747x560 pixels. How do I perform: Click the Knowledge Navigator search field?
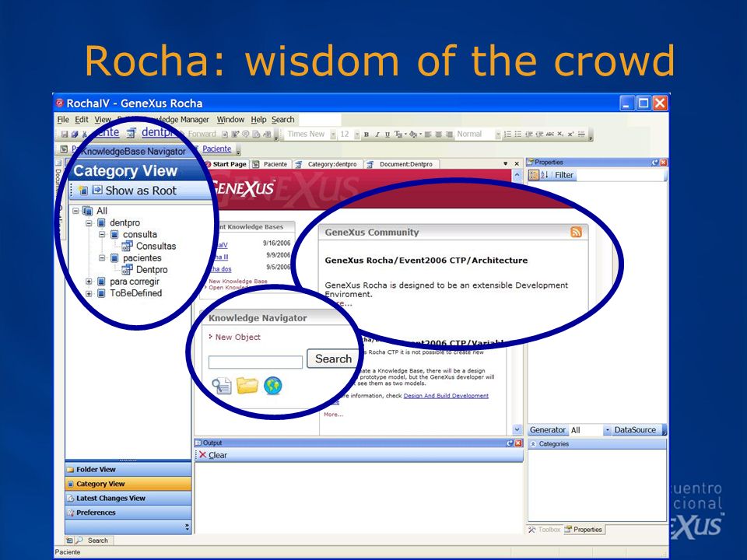click(255, 362)
